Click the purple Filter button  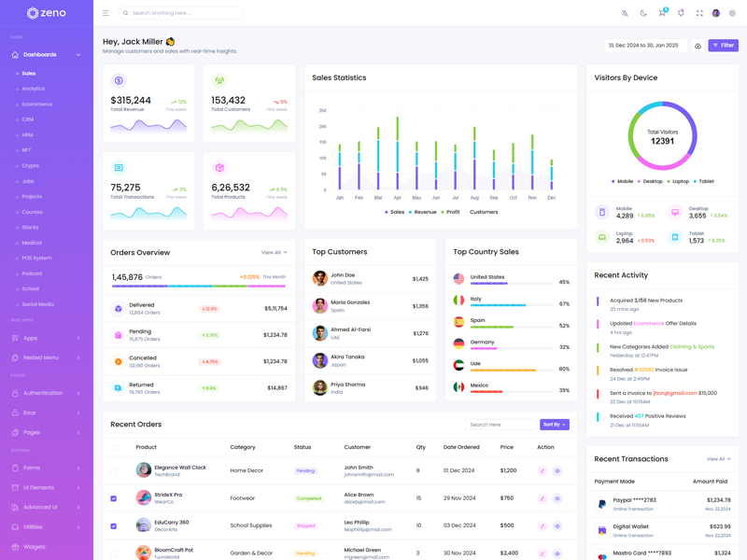[x=723, y=45]
